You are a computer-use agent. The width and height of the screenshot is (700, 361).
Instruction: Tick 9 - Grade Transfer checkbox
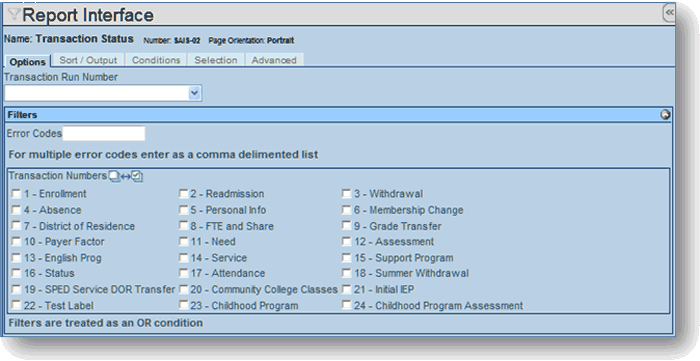click(346, 226)
